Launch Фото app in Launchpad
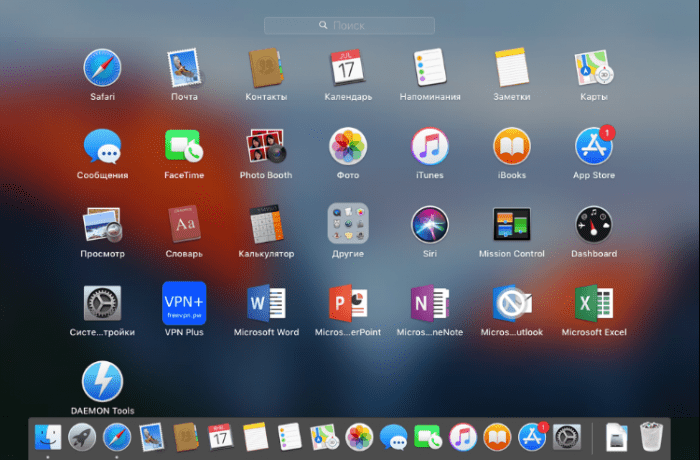This screenshot has height=460, width=700. (x=348, y=146)
